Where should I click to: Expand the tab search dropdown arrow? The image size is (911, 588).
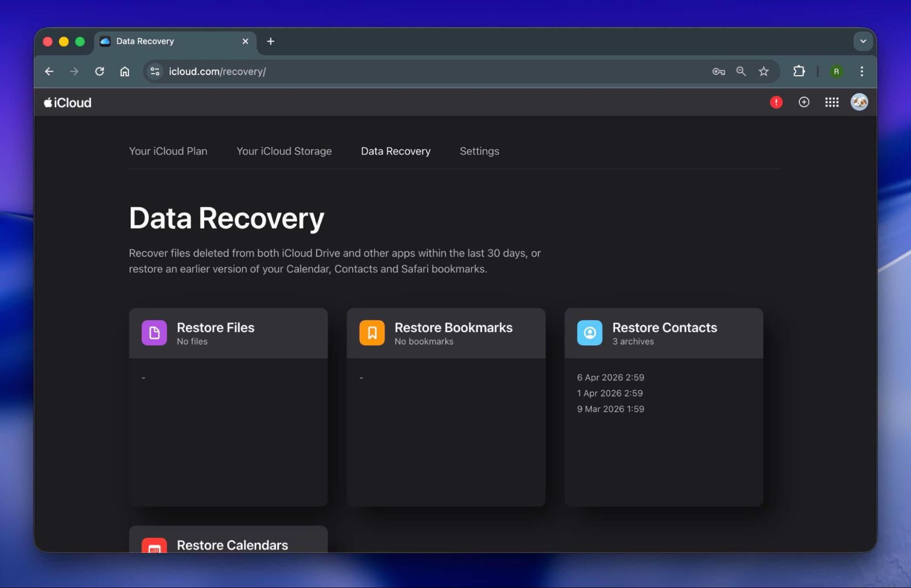(x=863, y=41)
